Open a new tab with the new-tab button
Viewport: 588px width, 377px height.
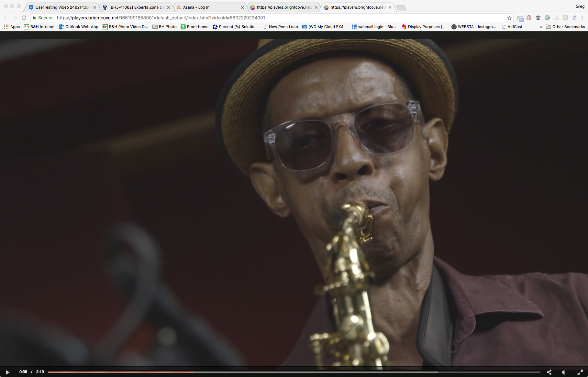click(401, 8)
